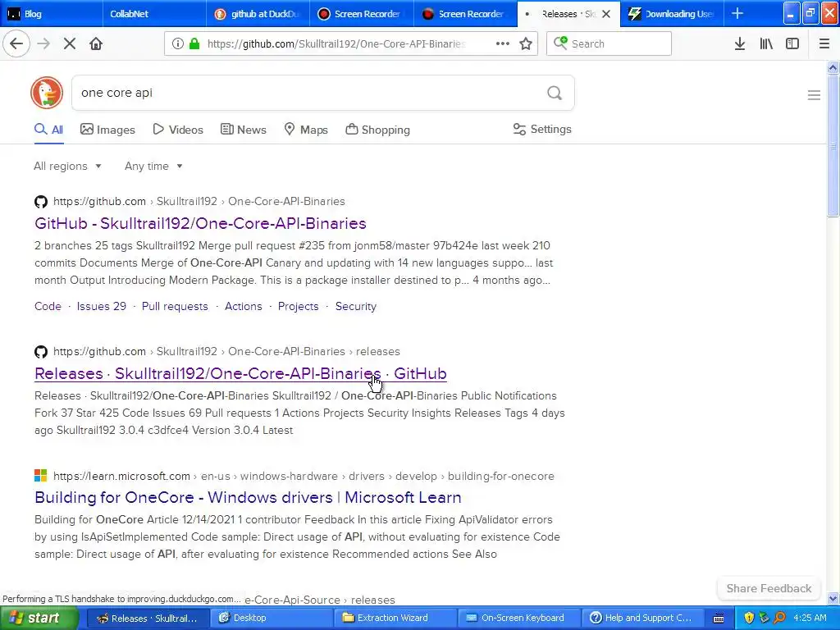This screenshot has height=630, width=840.
Task: Click the first result breadcrumb https://github.com
Action: coord(99,202)
